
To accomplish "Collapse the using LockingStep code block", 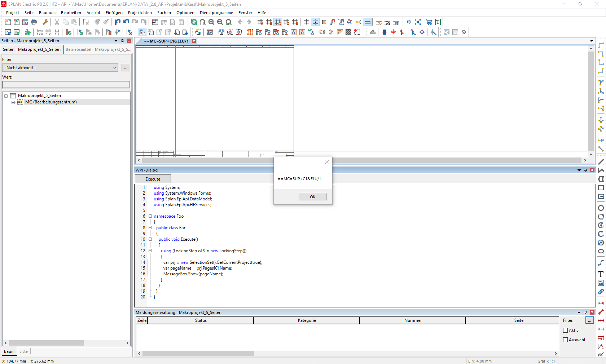I will [150, 251].
